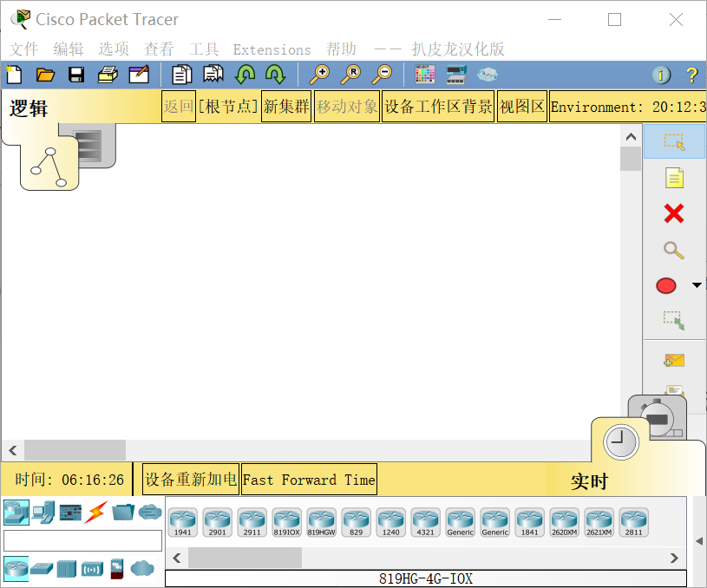Switch to Realtime mode tab
This screenshot has height=588, width=707.
point(620,442)
